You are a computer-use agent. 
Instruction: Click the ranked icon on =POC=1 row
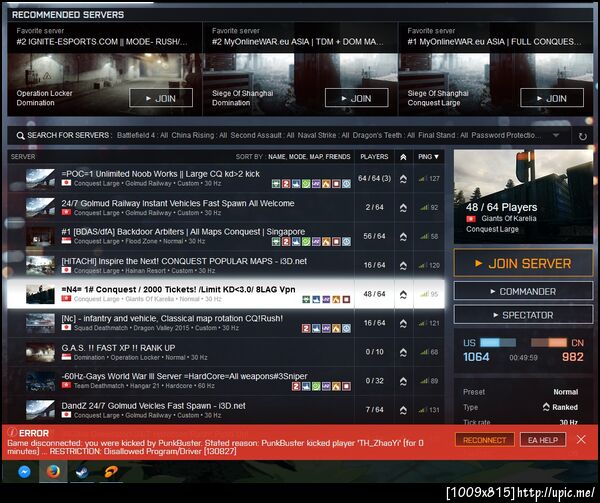click(x=403, y=179)
